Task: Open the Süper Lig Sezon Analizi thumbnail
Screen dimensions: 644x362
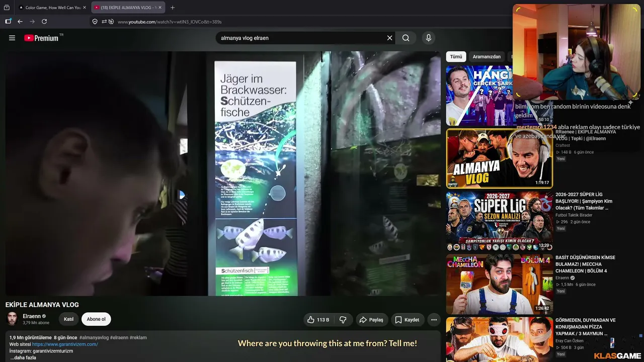Action: (499, 221)
